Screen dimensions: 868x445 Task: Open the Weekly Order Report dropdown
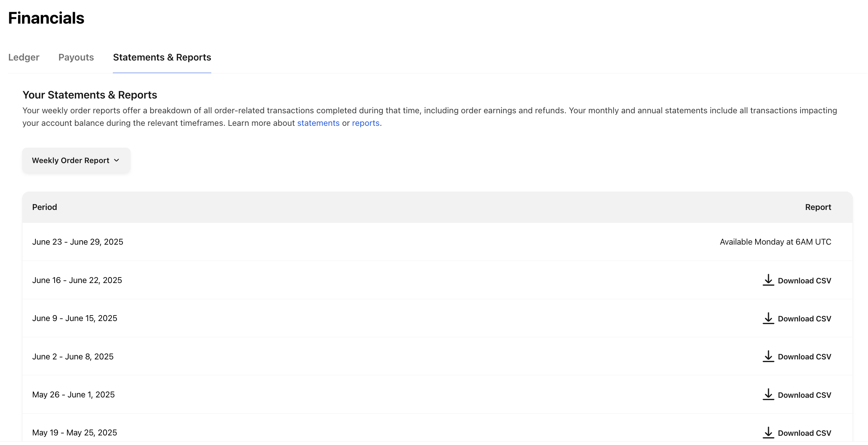[x=70, y=161]
